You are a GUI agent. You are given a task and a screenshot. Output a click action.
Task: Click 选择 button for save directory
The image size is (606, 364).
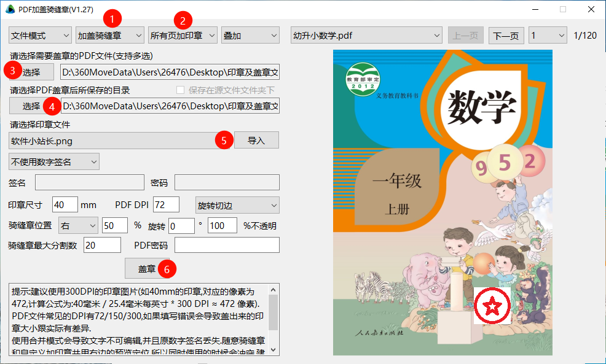coord(31,106)
